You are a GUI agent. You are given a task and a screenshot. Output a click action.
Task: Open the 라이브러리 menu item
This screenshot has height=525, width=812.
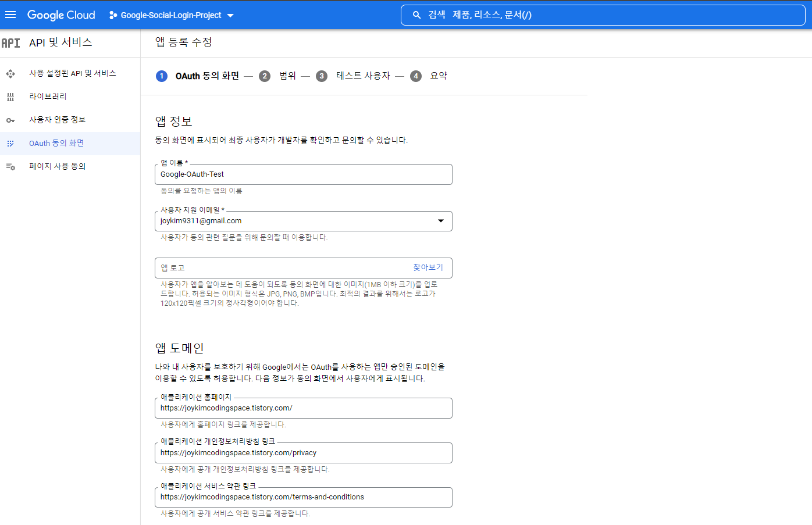(48, 97)
